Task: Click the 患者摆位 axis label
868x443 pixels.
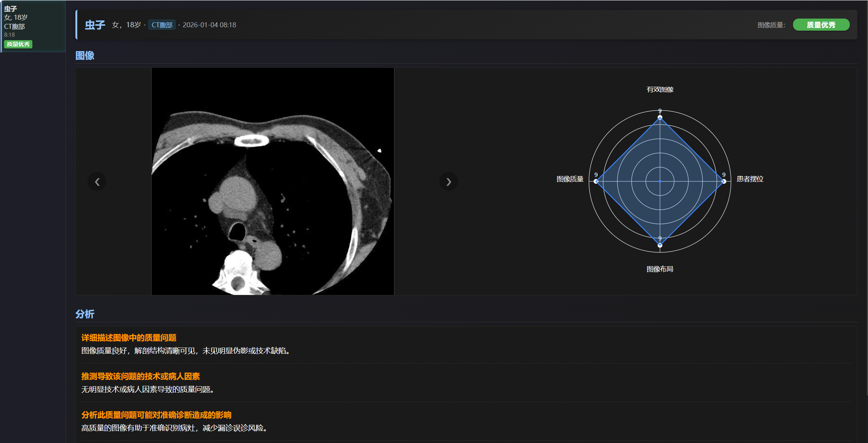Action: [749, 179]
